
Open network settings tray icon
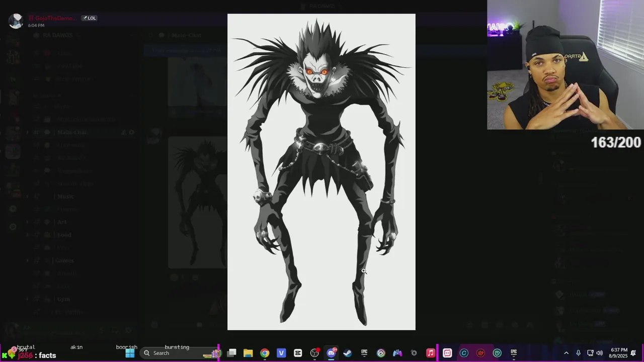[590, 353]
